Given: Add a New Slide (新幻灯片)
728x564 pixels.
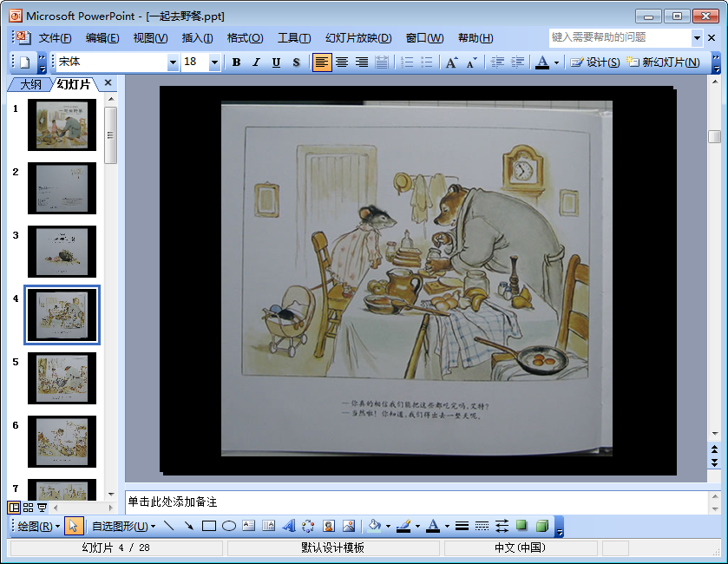Looking at the screenshot, I should pyautogui.click(x=663, y=62).
